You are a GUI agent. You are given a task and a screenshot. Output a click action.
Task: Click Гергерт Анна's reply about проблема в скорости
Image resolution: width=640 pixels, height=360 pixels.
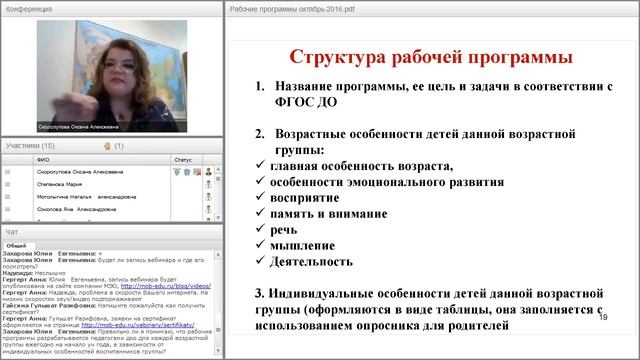coord(106,296)
